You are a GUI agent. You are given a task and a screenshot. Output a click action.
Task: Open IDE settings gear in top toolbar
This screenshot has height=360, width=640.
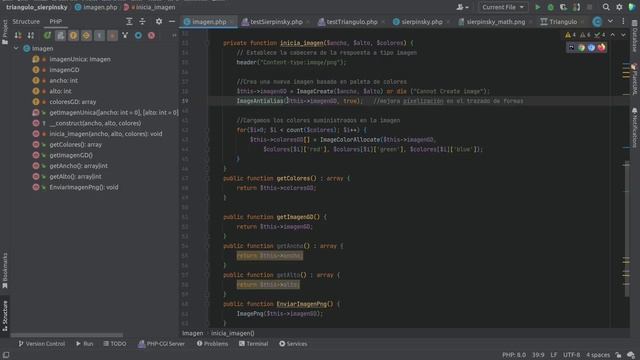pos(619,7)
